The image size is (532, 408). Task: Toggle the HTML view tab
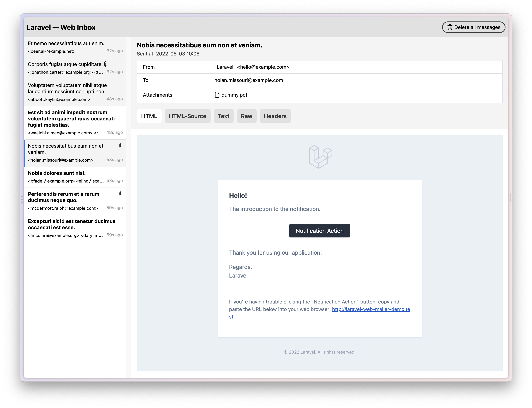tap(149, 116)
